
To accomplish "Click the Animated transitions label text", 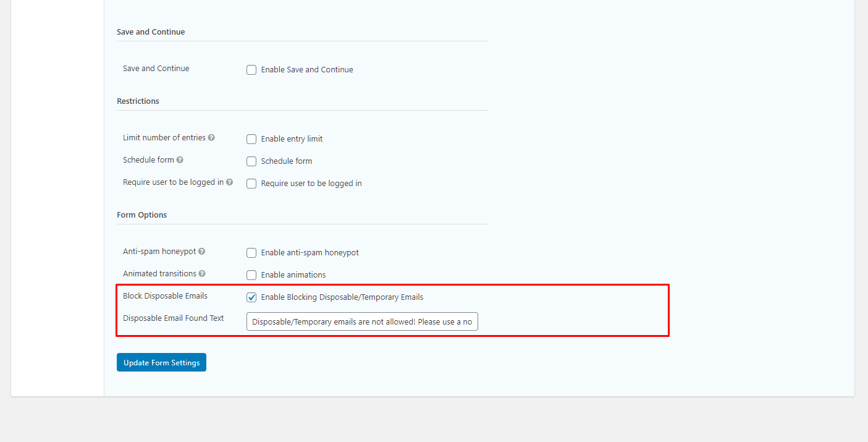I will click(159, 274).
